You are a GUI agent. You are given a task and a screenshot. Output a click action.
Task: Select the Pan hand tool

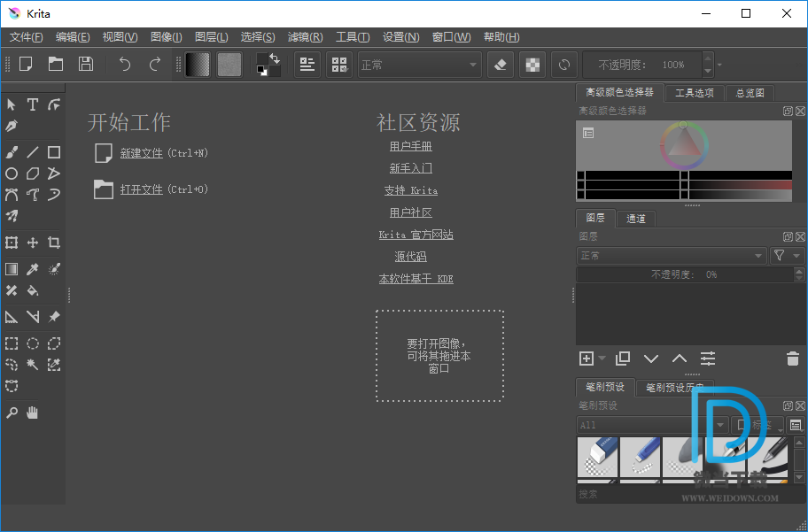33,412
